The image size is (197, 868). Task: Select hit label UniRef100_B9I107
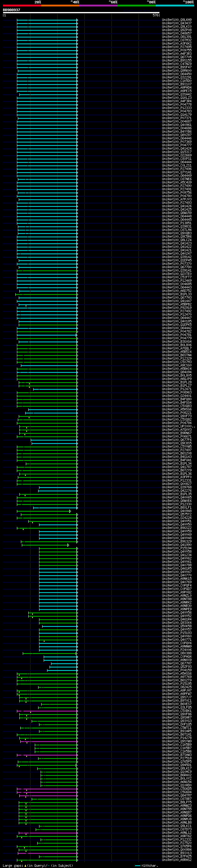(x=177, y=84)
